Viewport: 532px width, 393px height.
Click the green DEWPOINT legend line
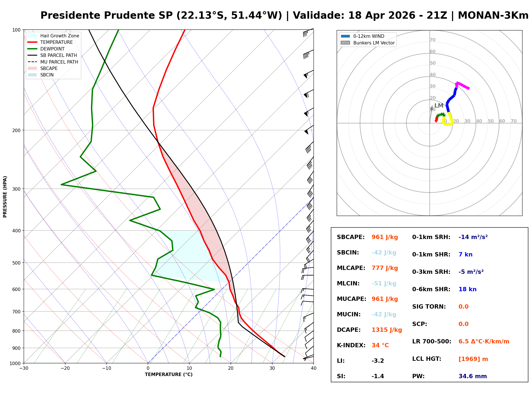tap(32, 49)
